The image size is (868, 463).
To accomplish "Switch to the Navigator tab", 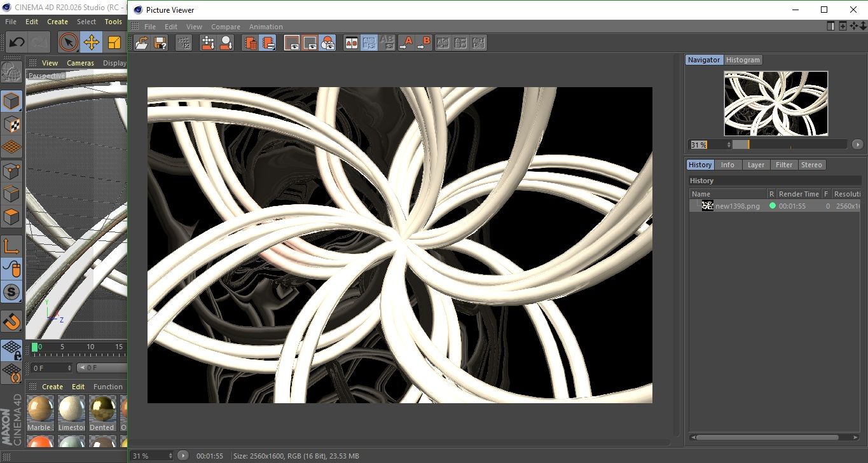I will pyautogui.click(x=704, y=60).
